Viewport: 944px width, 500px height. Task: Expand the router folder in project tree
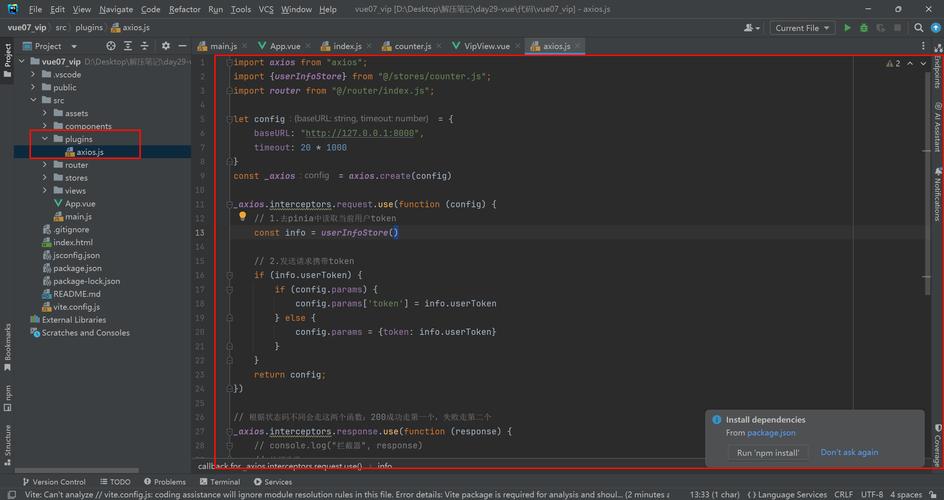coord(45,165)
